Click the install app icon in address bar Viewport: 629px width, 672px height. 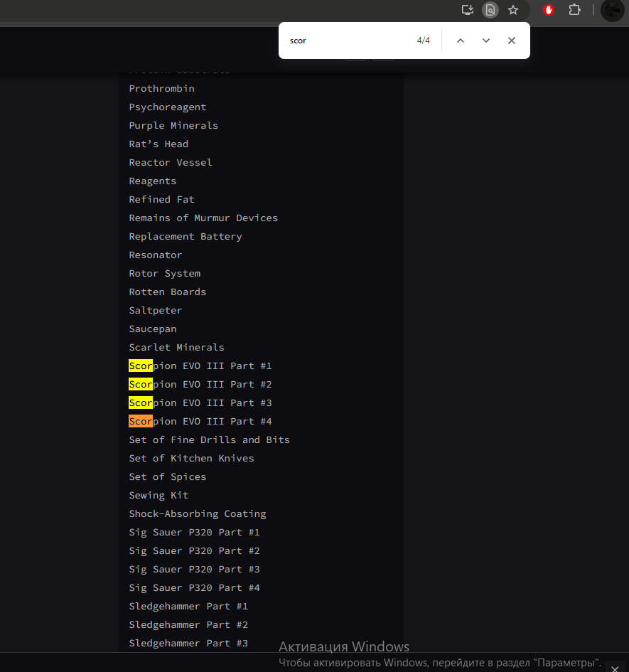468,10
